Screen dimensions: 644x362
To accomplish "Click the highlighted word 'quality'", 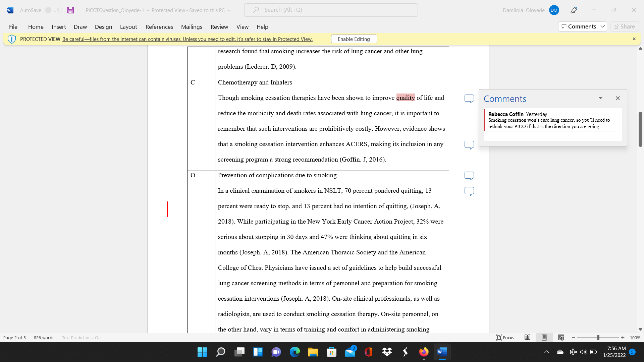I will coord(406,98).
